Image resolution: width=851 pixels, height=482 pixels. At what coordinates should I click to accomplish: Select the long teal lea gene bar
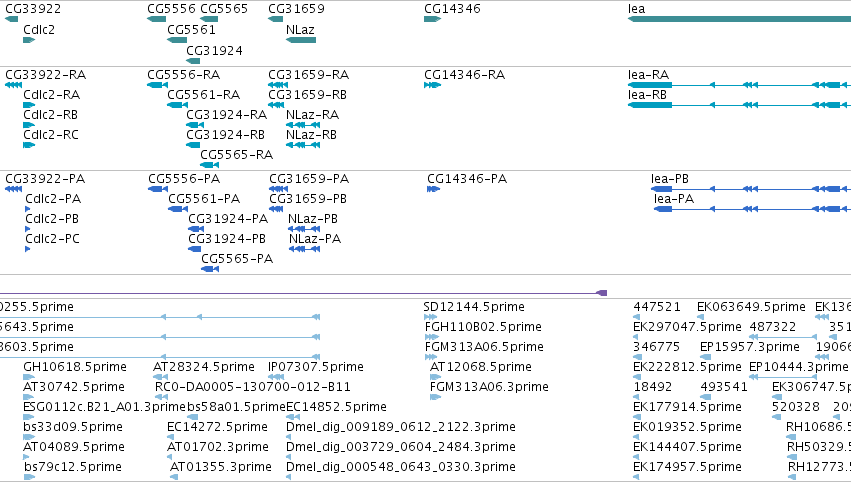[739, 19]
